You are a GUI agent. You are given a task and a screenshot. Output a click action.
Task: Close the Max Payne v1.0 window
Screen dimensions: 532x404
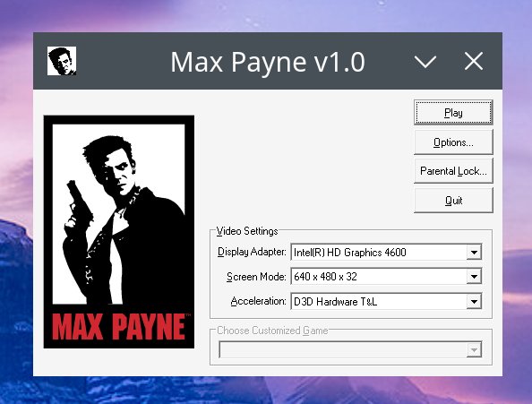click(x=474, y=62)
